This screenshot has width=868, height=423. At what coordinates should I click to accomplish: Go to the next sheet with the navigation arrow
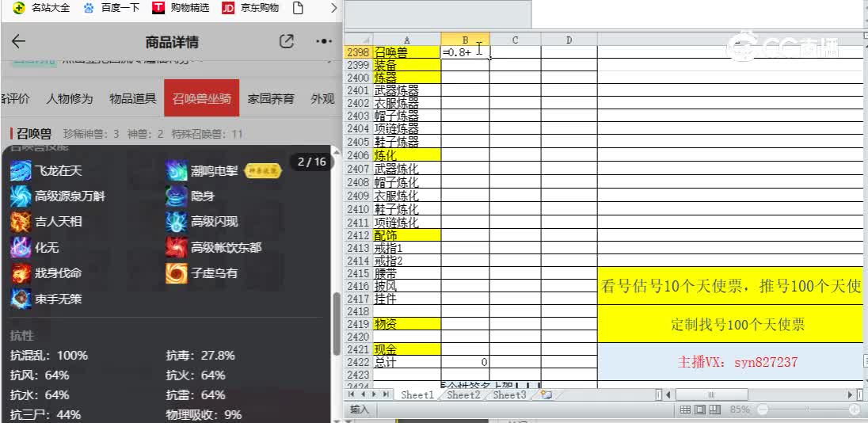tap(375, 394)
